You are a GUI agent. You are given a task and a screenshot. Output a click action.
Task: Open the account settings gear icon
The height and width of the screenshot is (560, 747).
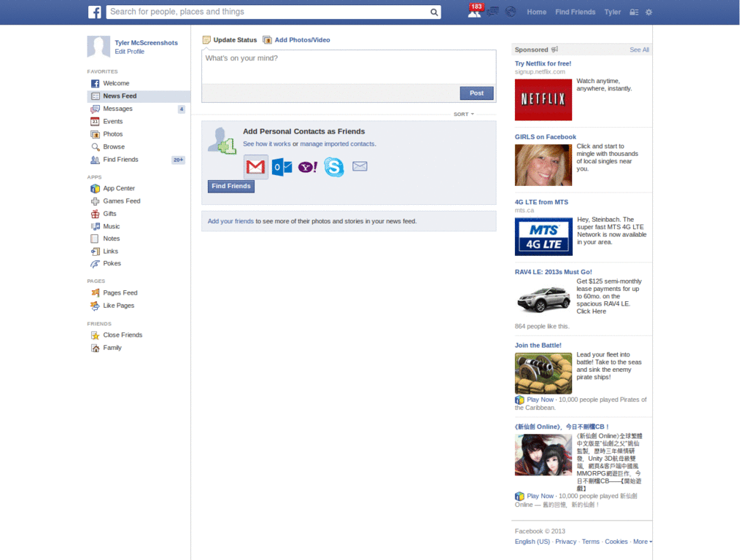(x=649, y=12)
